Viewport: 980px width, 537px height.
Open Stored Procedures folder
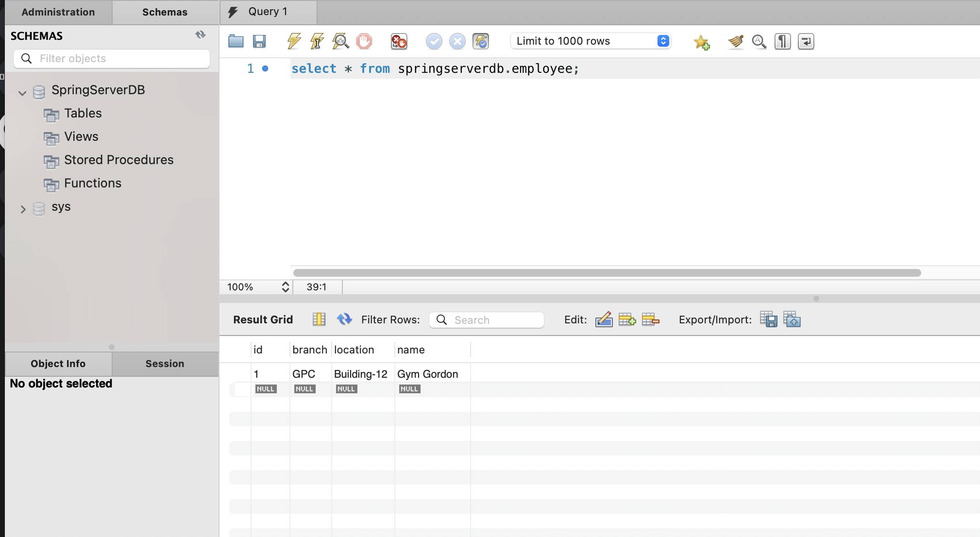click(118, 160)
